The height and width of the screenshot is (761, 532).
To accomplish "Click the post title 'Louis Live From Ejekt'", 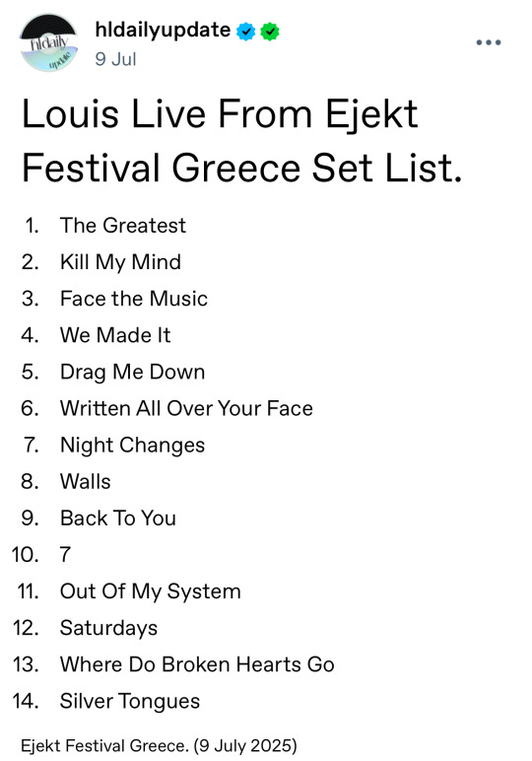I will (x=220, y=114).
